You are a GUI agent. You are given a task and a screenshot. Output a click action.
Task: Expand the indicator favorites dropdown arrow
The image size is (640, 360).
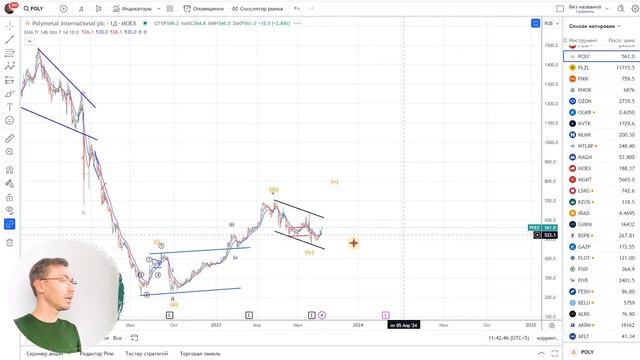point(159,9)
